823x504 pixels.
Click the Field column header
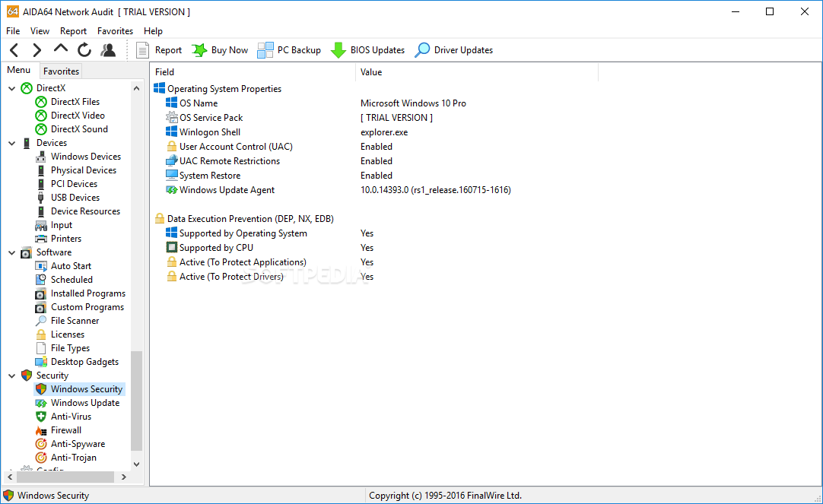coord(253,72)
